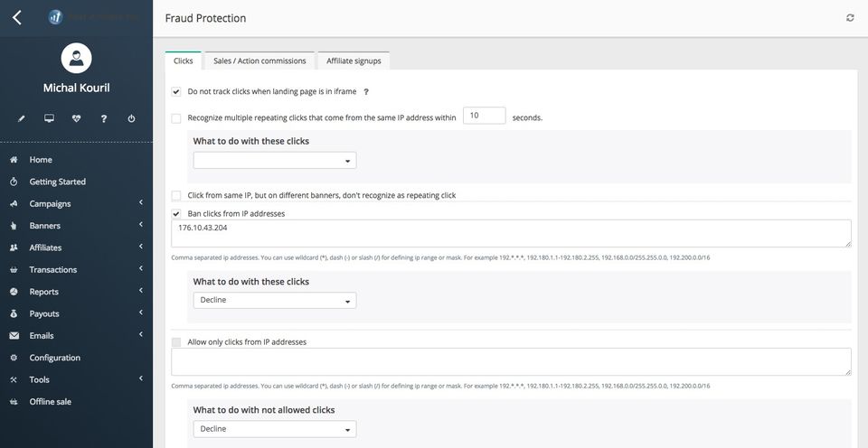Open the heartbeat health status icon
This screenshot has height=448, width=868.
[77, 118]
